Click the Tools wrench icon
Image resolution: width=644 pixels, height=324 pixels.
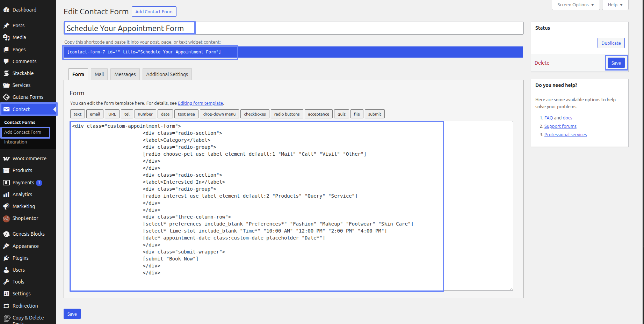pos(6,282)
